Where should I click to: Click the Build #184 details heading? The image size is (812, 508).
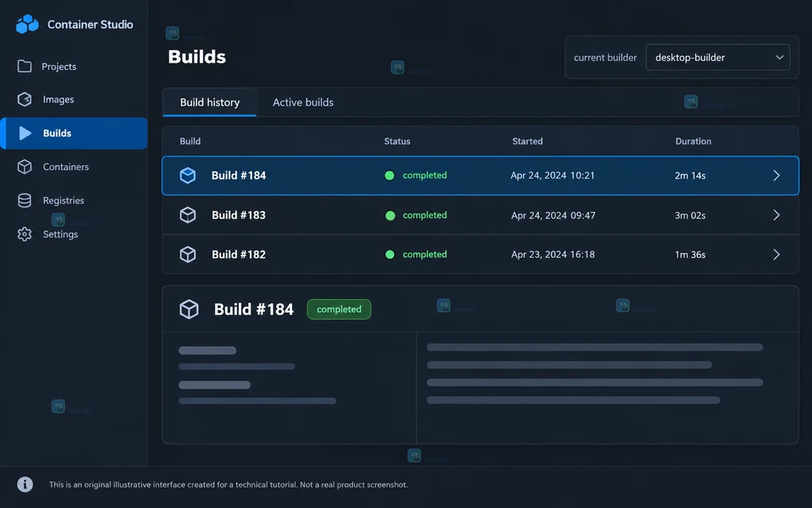click(254, 309)
